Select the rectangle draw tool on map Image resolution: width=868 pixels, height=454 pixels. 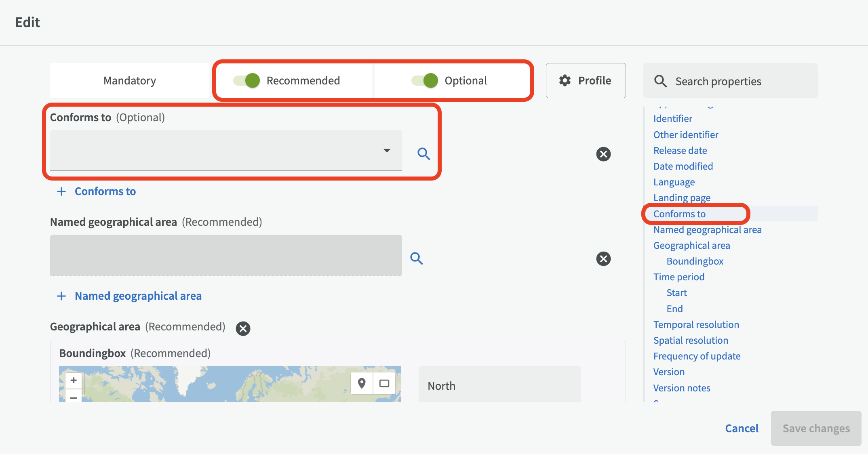tap(384, 383)
